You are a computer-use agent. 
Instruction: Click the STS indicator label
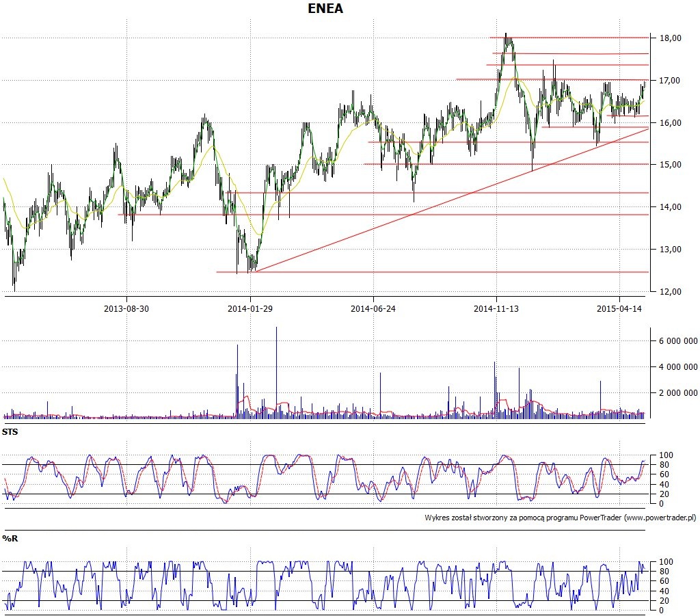click(10, 431)
